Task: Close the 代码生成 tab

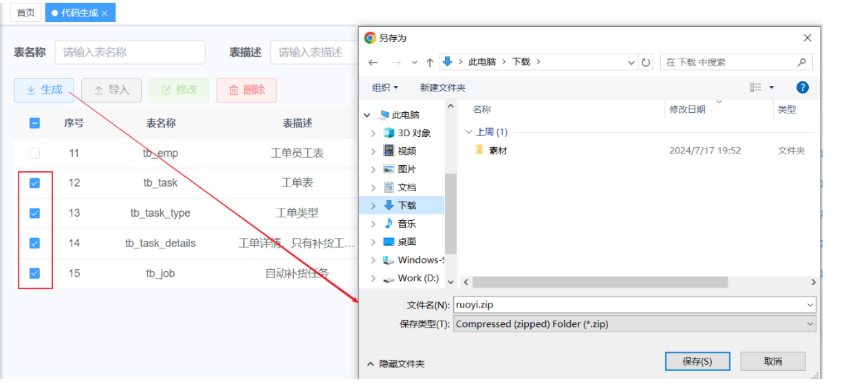Action: click(x=105, y=13)
